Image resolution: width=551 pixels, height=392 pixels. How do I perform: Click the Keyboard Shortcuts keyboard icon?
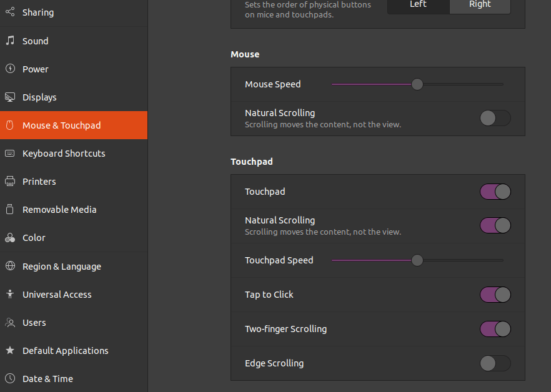(x=10, y=154)
